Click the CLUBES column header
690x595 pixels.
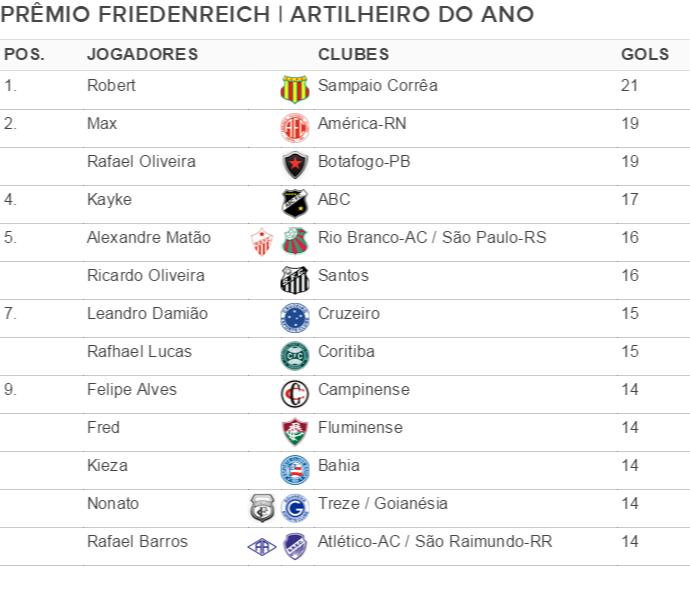click(353, 54)
